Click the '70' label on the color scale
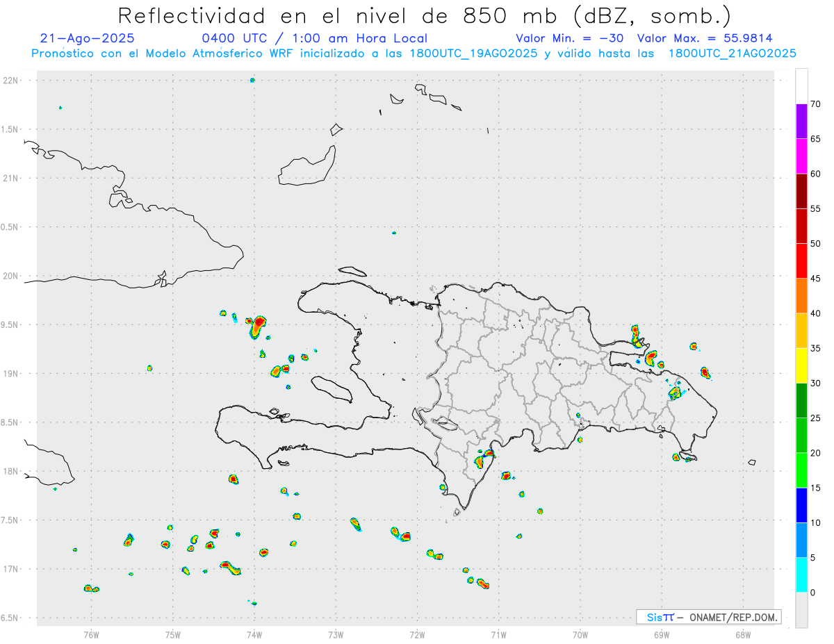The width and height of the screenshot is (834, 644). click(x=815, y=104)
